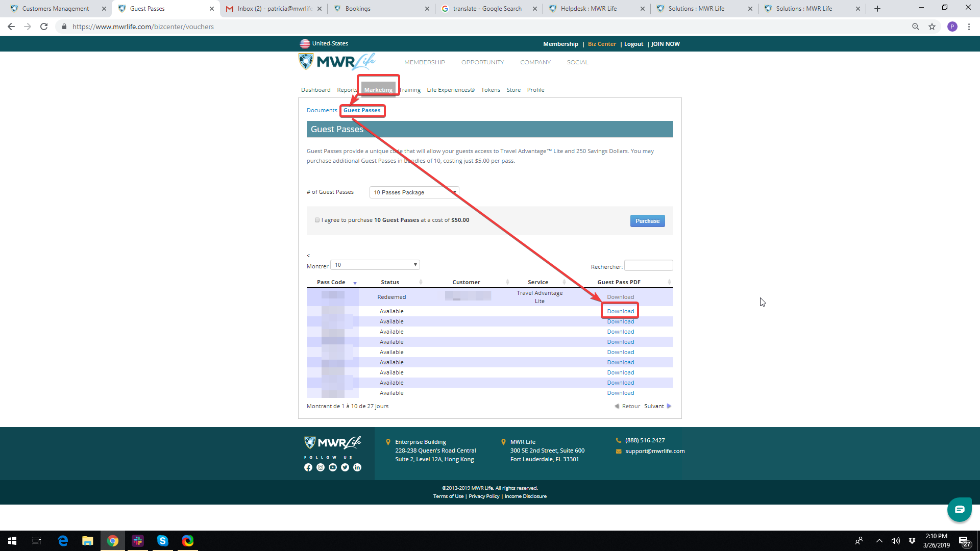Click the Facebook icon in footer
The height and width of the screenshot is (551, 980).
click(x=308, y=467)
